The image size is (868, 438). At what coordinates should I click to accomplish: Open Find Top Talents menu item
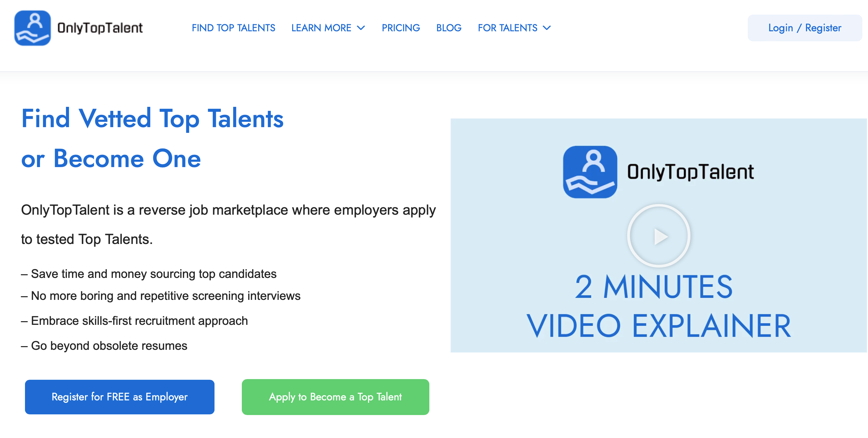pos(233,28)
